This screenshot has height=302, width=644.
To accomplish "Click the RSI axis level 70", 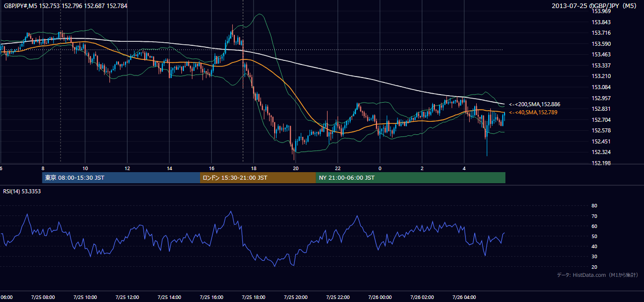I will 595,216.
